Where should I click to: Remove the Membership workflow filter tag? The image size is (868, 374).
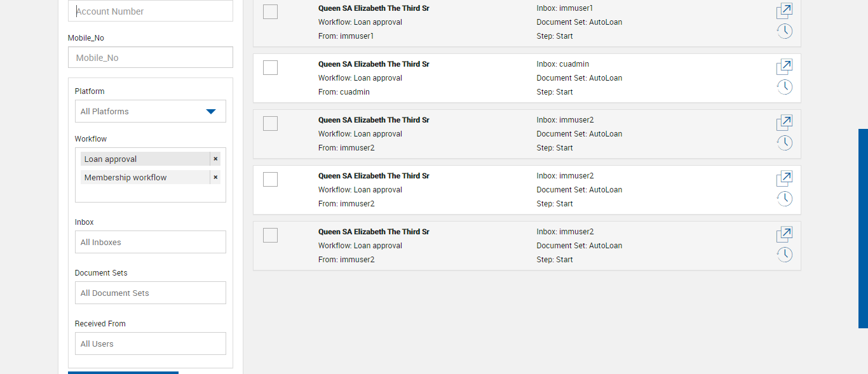(x=215, y=177)
